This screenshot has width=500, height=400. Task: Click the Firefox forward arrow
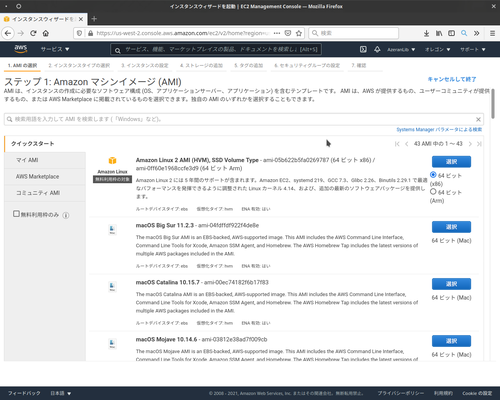(21, 33)
